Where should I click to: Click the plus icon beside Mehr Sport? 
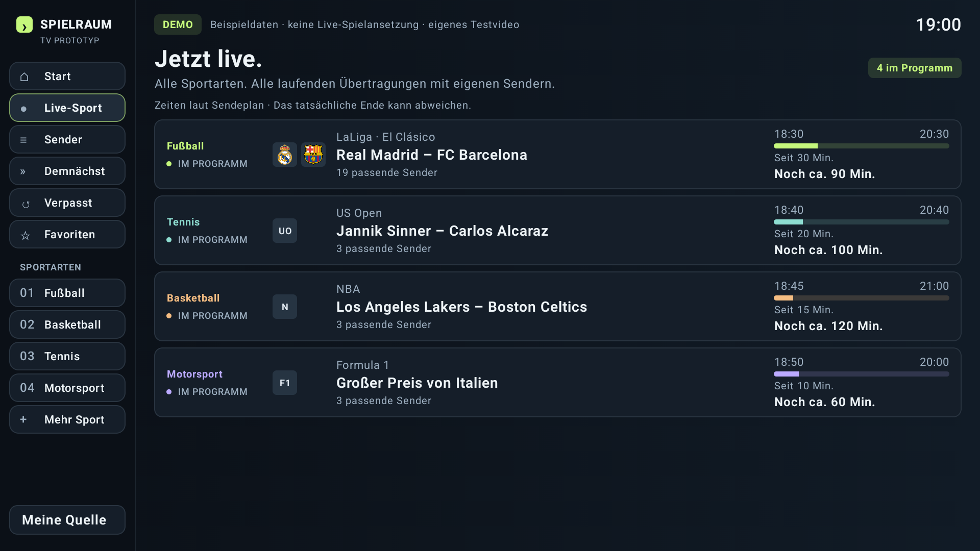pyautogui.click(x=23, y=419)
